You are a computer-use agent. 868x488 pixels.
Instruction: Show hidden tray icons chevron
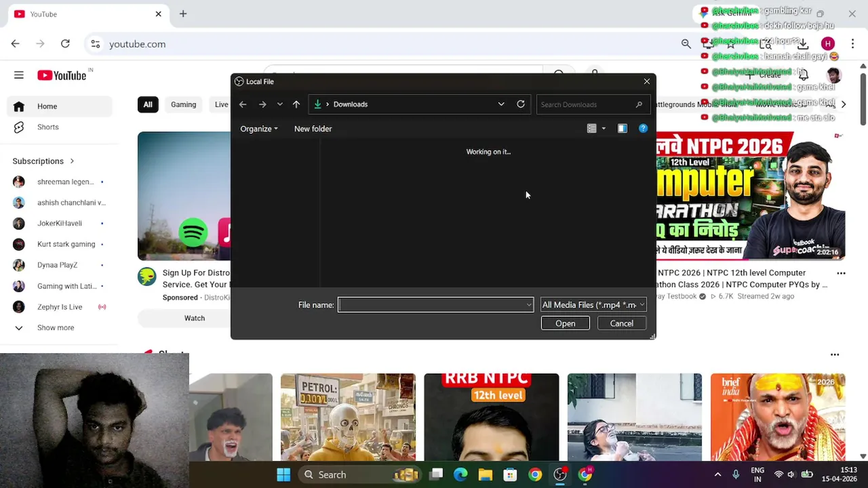717,474
